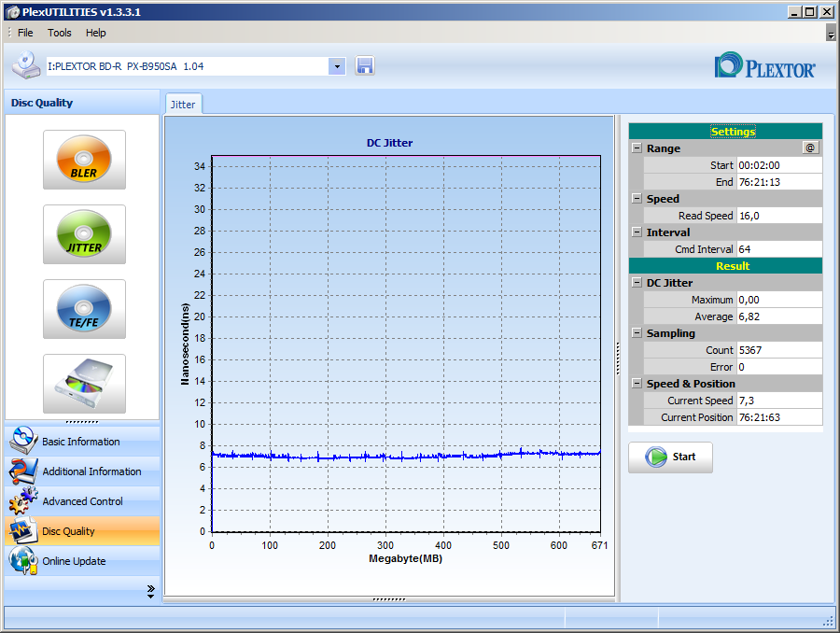
Task: Click the DC Jitter chart title
Action: (389, 143)
